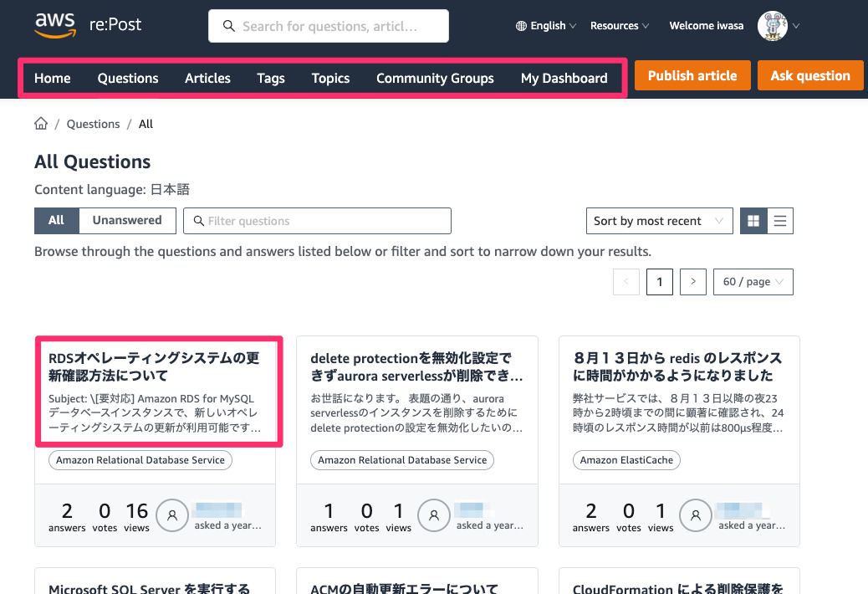
Task: Open the search field by clicking its magnifier icon
Action: click(x=228, y=26)
